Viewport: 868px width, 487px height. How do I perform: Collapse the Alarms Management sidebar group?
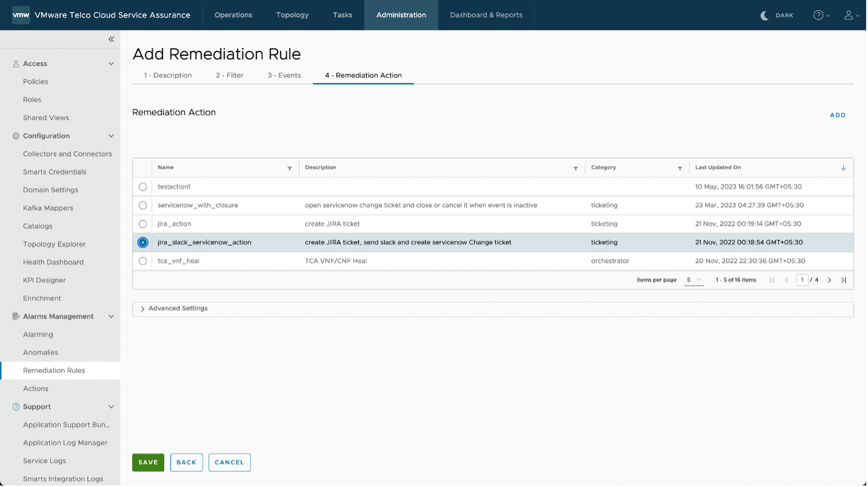pos(111,317)
